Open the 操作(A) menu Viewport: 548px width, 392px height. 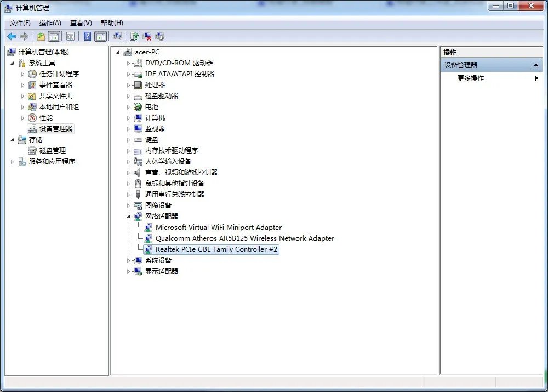tap(50, 23)
